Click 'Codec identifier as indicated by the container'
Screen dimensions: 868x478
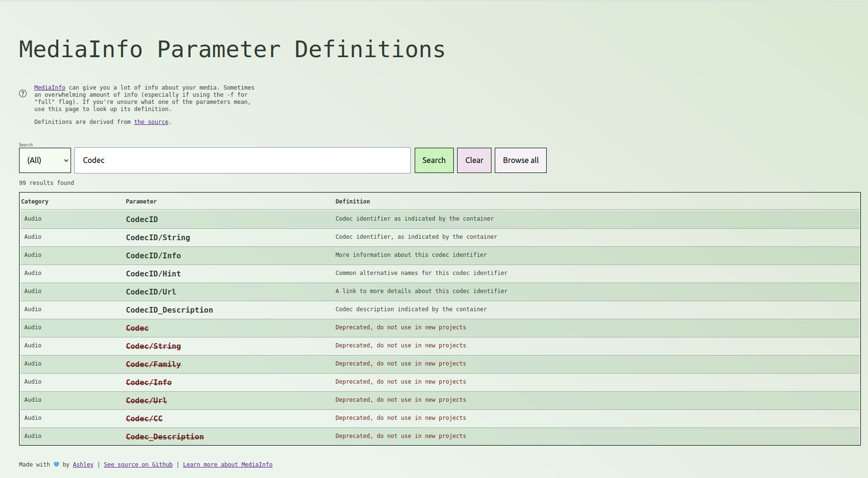click(x=415, y=219)
